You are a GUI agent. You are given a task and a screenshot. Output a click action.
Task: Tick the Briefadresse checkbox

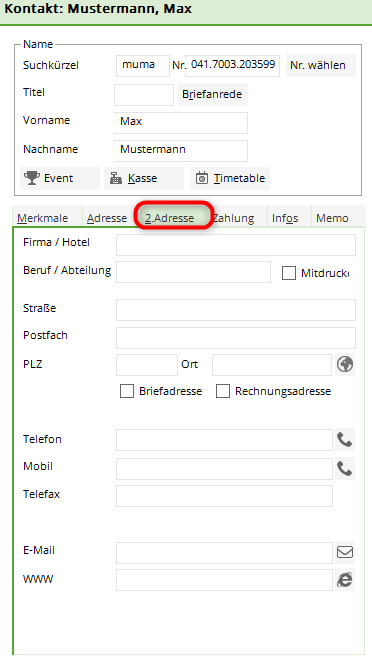tap(127, 391)
